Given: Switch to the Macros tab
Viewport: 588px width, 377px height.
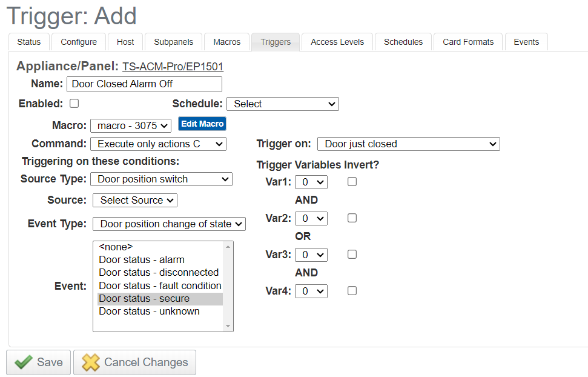Looking at the screenshot, I should point(226,42).
